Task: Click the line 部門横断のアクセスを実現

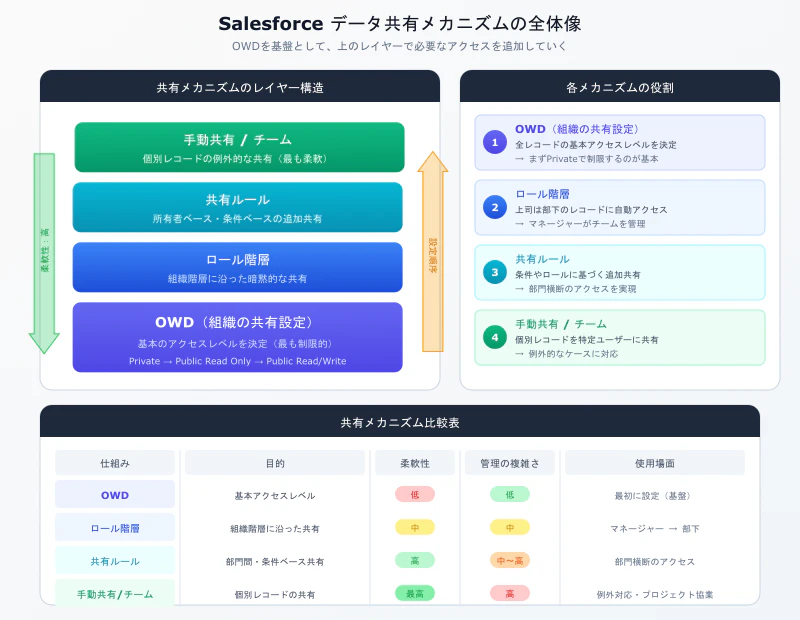Action: tap(576, 289)
